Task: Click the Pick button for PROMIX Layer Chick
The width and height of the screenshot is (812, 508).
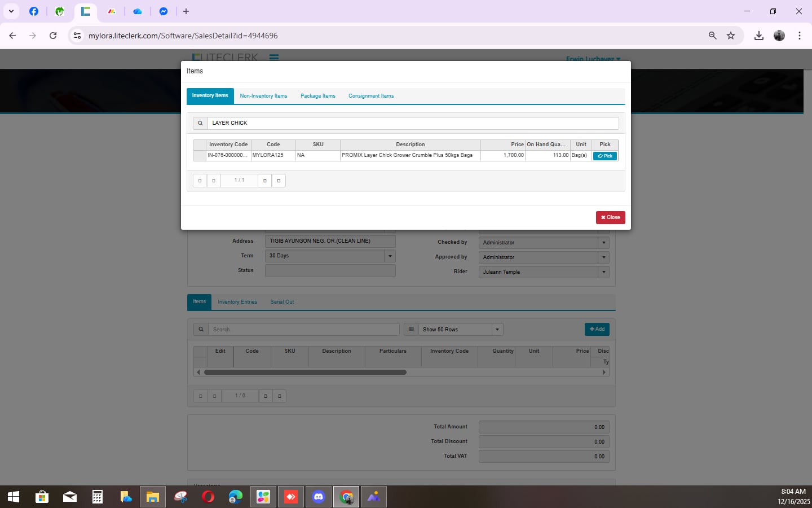Action: coord(604,156)
